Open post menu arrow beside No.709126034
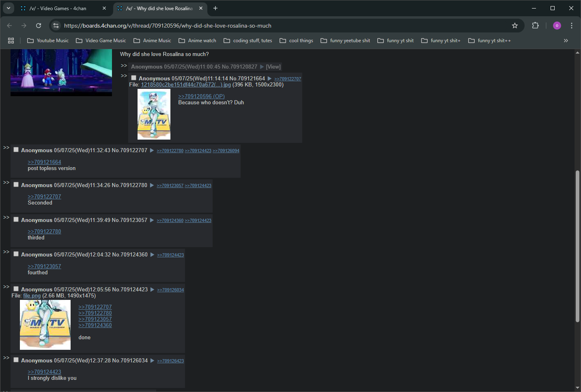Image resolution: width=581 pixels, height=392 pixels. point(152,360)
